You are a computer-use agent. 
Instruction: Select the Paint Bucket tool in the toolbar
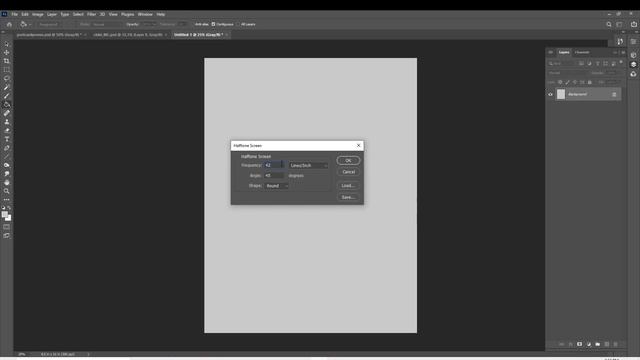pos(7,104)
